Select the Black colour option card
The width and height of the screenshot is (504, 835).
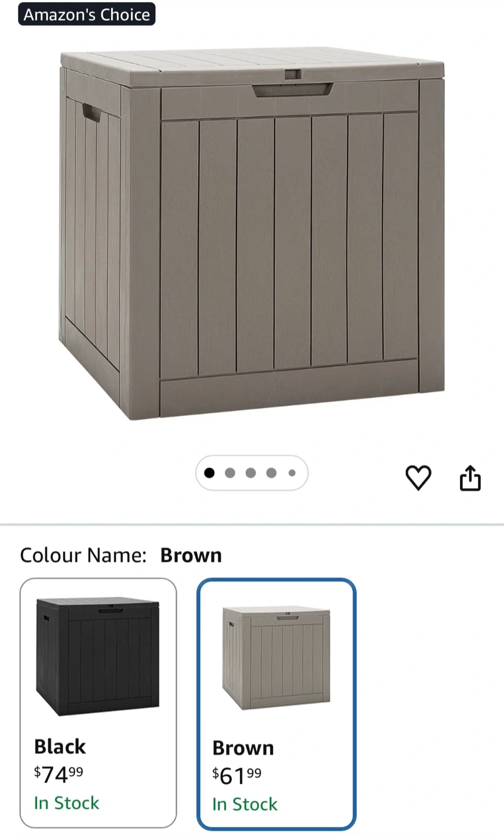98,703
